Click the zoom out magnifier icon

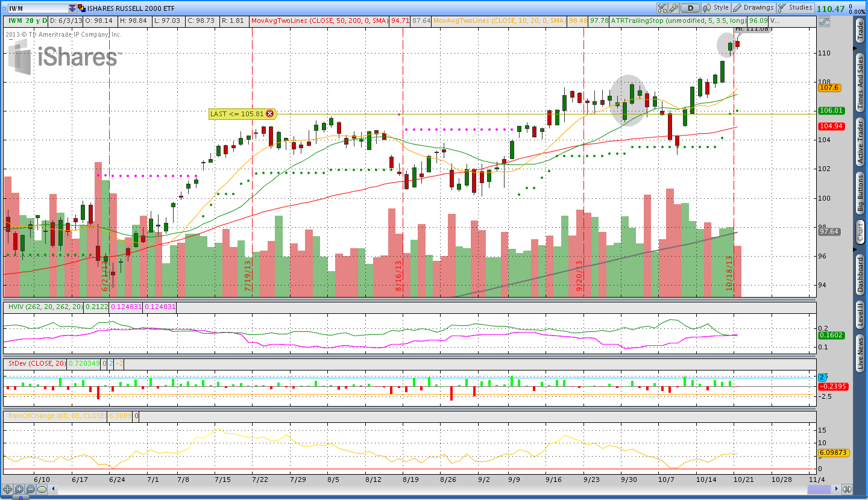31,489
